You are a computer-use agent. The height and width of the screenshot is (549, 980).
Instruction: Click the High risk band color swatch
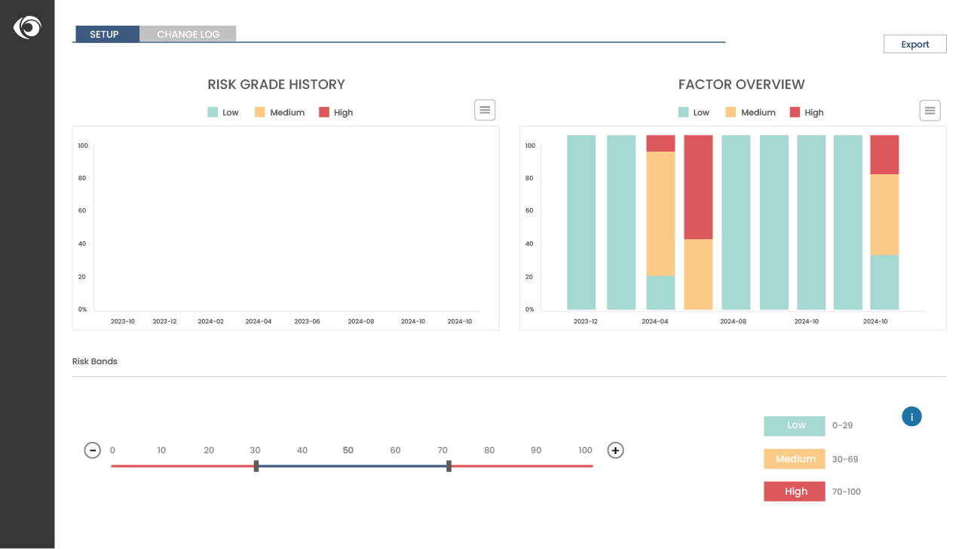795,492
